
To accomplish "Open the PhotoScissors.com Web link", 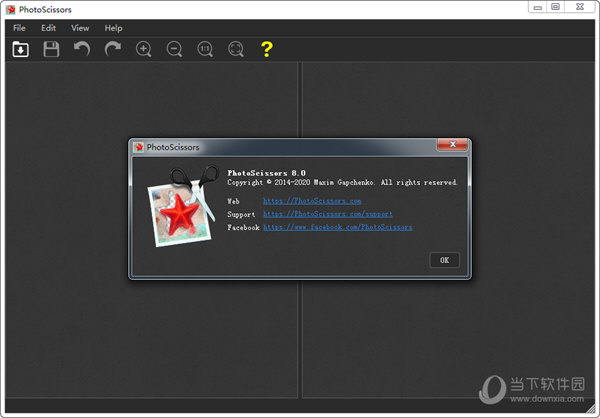I will [x=312, y=201].
